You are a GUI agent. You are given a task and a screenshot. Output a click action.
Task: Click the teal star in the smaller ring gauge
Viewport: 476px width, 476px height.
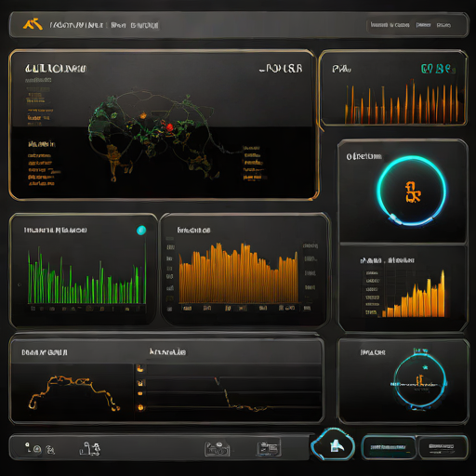pyautogui.click(x=425, y=367)
